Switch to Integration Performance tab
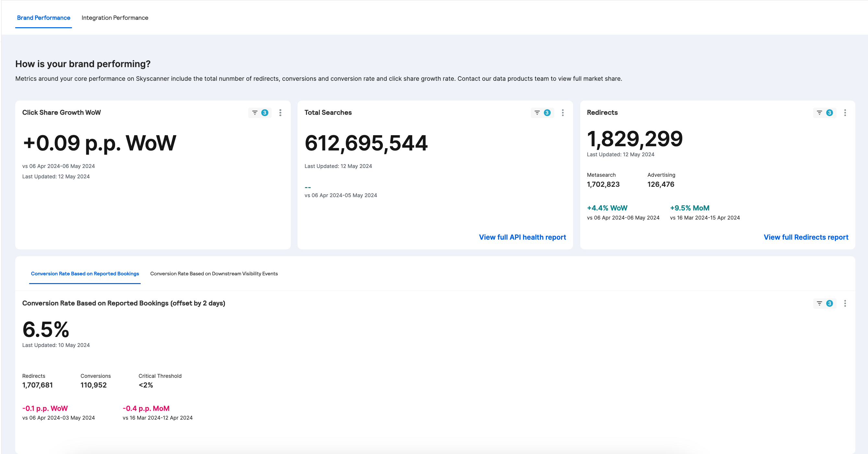Image resolution: width=868 pixels, height=454 pixels. [x=115, y=17]
